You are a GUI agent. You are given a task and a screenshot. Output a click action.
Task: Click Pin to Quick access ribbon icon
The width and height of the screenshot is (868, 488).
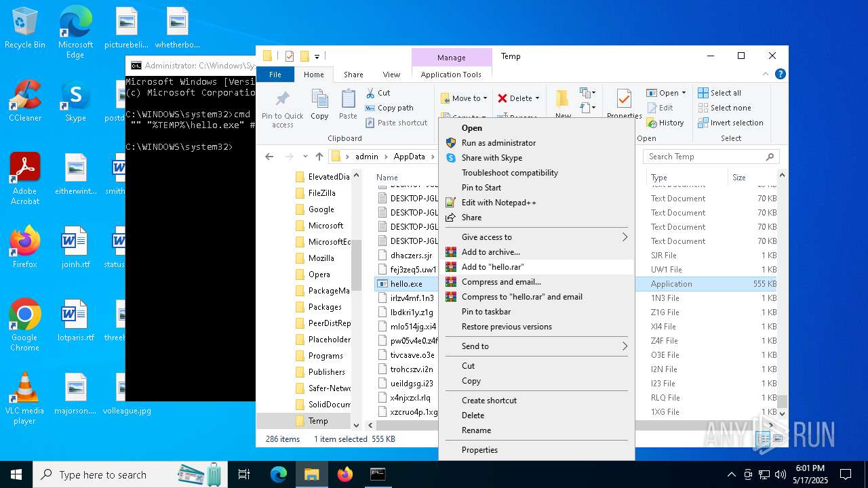(x=283, y=108)
